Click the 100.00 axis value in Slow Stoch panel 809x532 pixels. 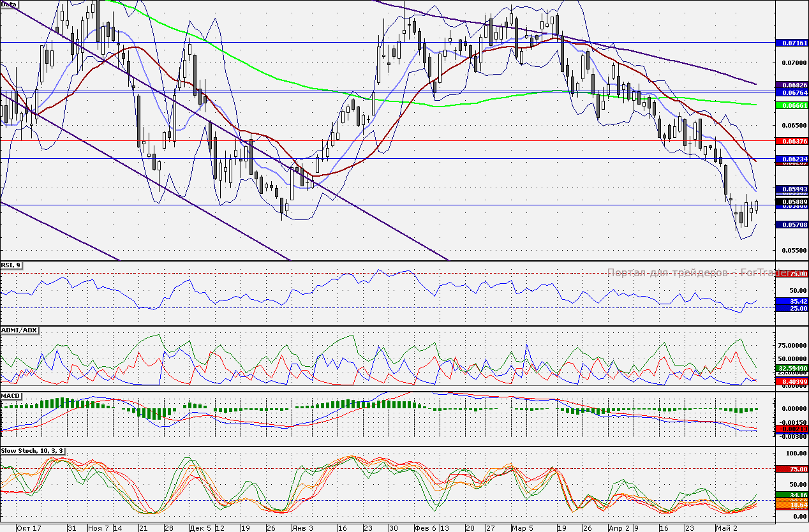[795, 453]
